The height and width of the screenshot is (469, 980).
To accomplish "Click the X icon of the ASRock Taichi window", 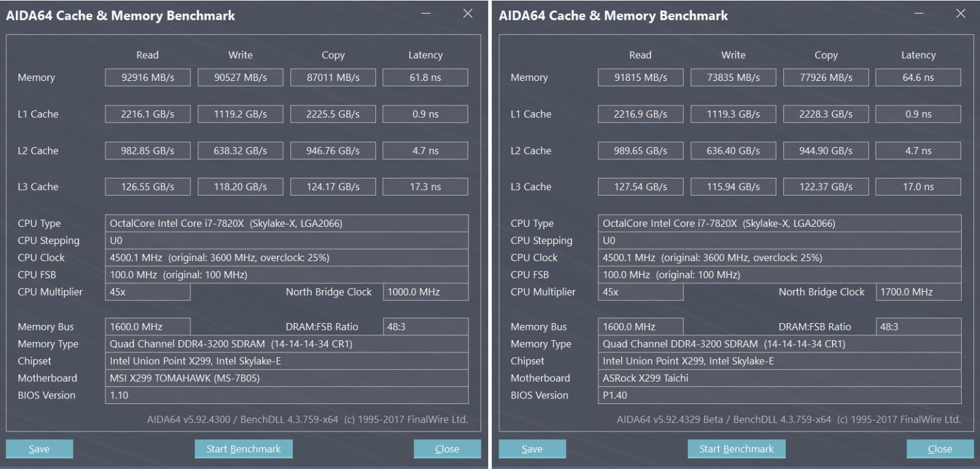I will point(960,13).
